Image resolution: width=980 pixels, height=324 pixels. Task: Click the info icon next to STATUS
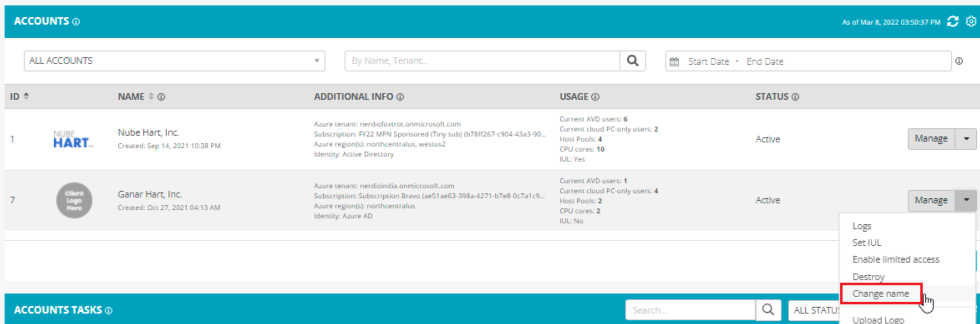click(795, 97)
